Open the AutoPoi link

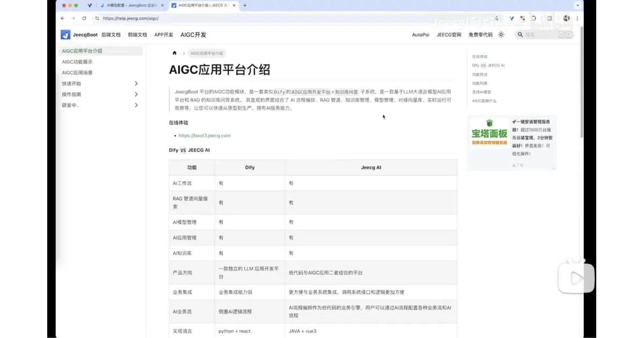click(x=421, y=35)
